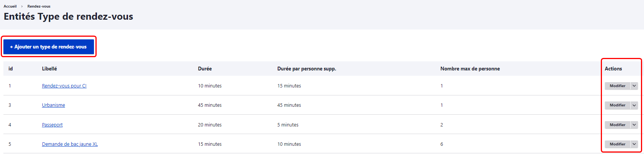The width and height of the screenshot is (644, 156).
Task: Click Nombre max de personne header
Action: pyautogui.click(x=470, y=69)
